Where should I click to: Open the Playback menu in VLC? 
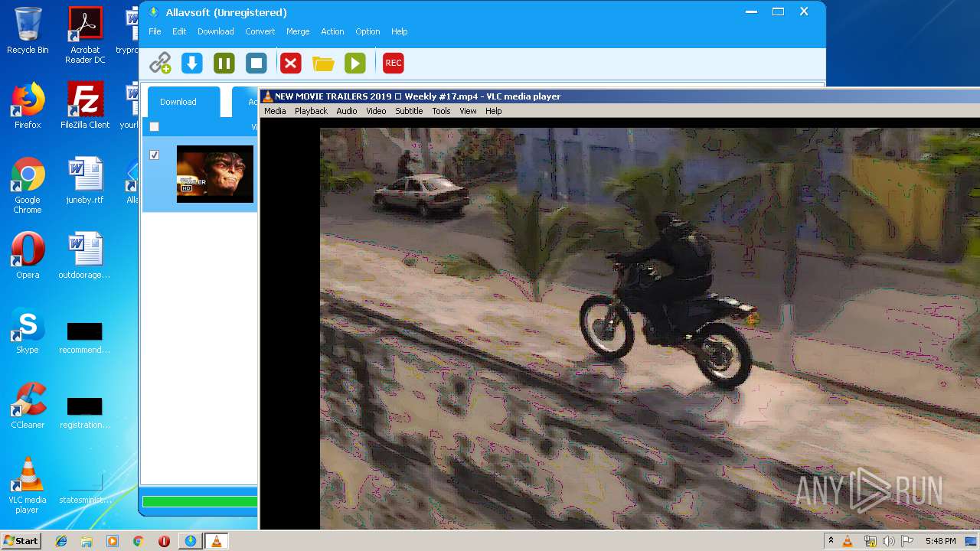coord(311,111)
